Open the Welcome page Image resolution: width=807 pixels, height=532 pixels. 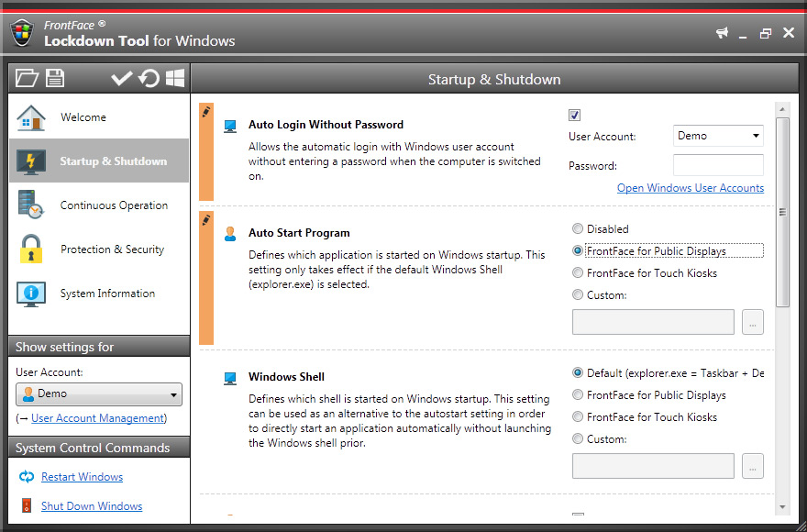point(83,117)
